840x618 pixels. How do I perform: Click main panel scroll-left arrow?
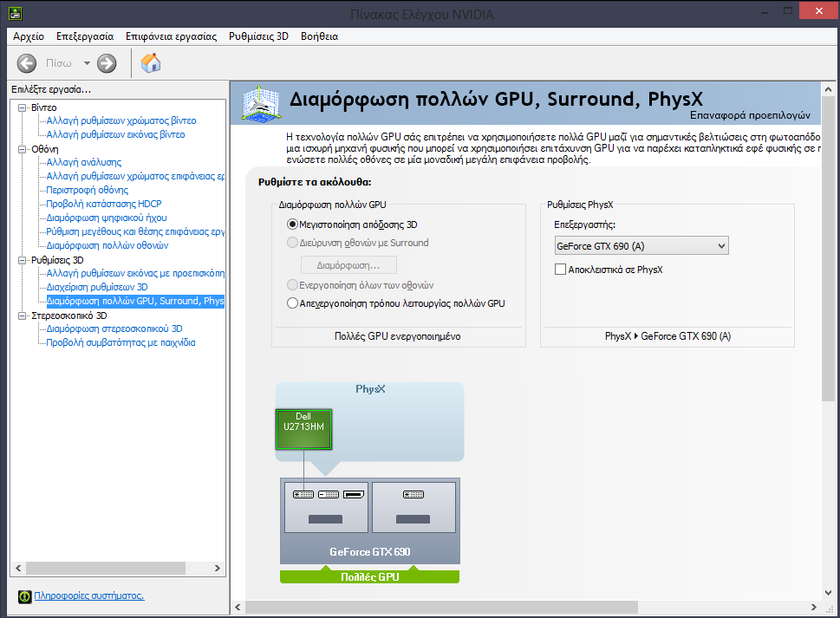click(238, 608)
